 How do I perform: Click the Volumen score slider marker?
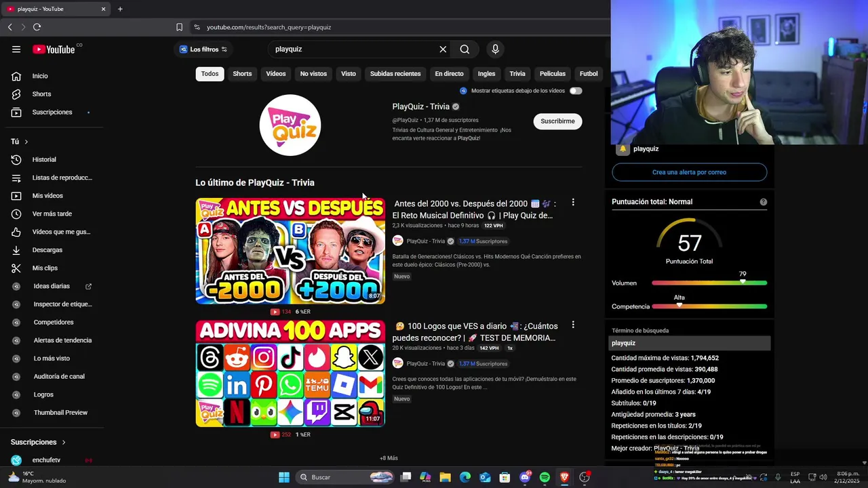point(743,281)
